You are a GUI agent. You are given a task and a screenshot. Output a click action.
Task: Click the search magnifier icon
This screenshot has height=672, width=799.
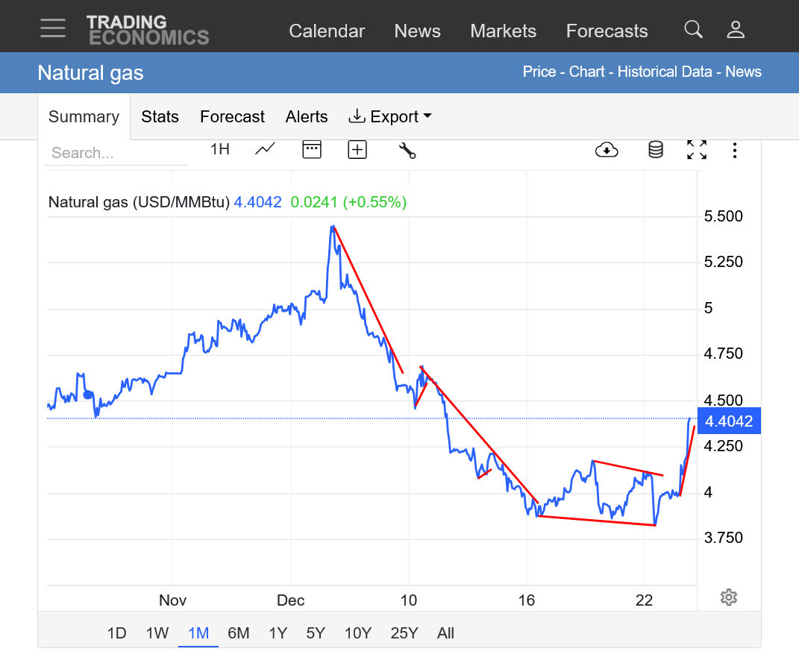693,30
